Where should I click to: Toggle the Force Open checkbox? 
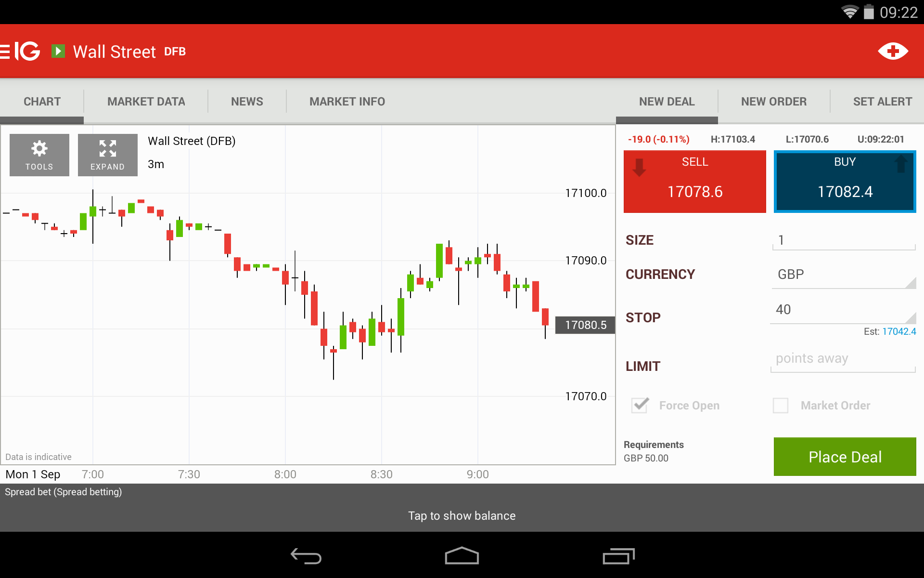(640, 406)
